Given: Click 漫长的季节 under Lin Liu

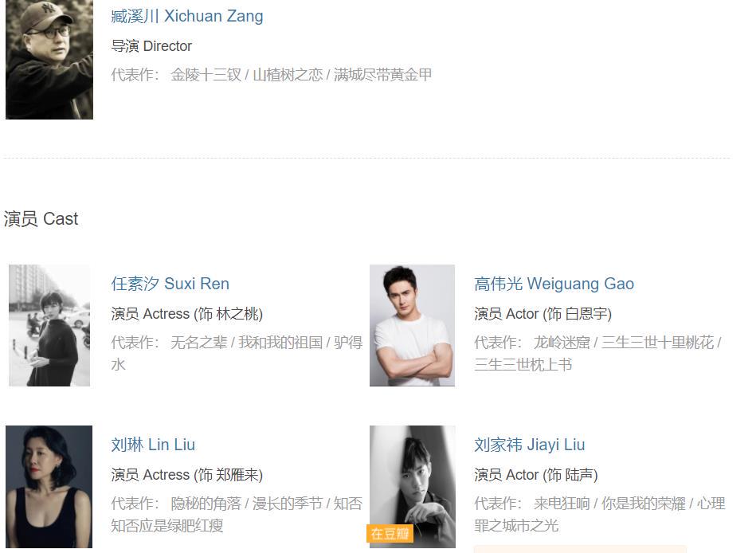Looking at the screenshot, I should [288, 504].
